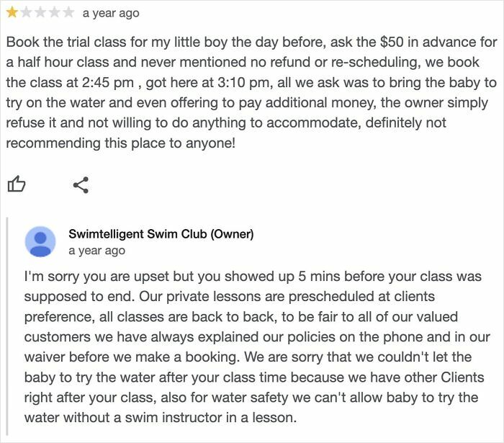504x443 pixels.
Task: Click the review's "a year ago" timestamp
Action: [x=111, y=13]
